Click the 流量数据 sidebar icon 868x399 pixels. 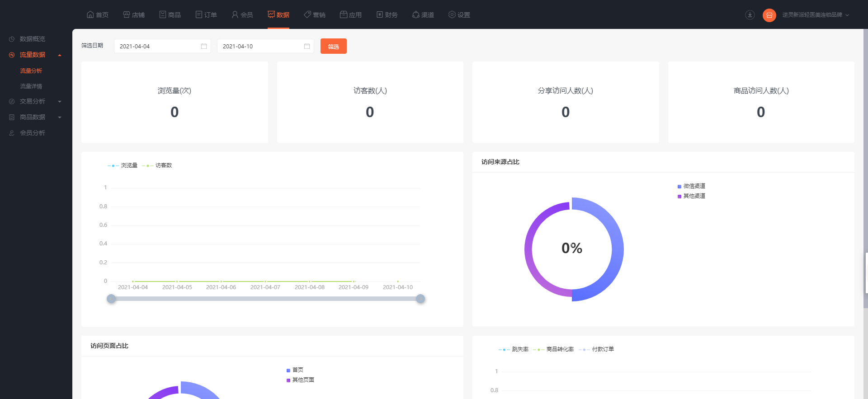[x=12, y=55]
